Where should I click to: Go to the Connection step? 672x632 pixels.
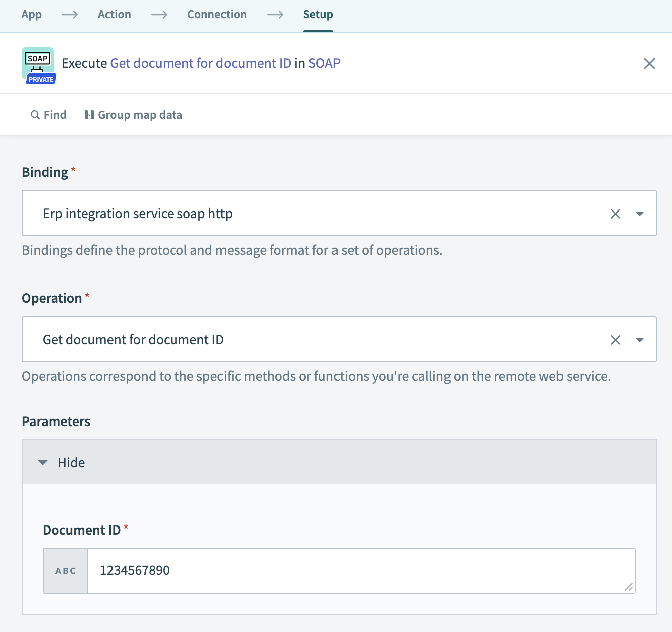tap(216, 14)
